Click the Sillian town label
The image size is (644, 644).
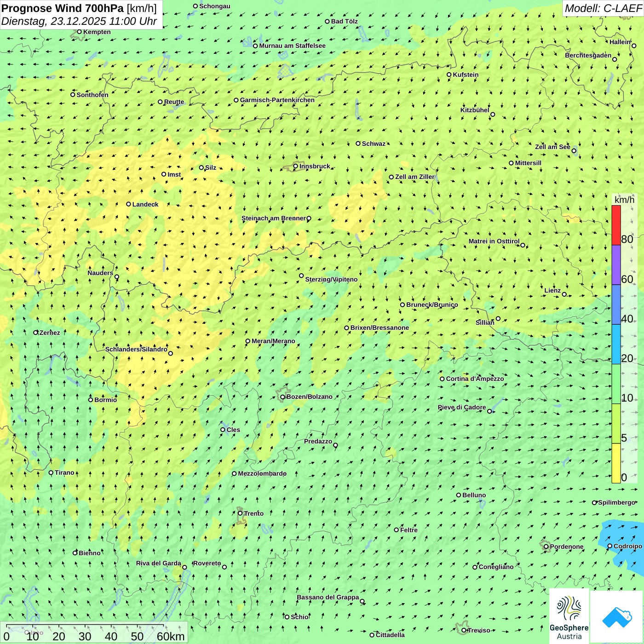485,322
